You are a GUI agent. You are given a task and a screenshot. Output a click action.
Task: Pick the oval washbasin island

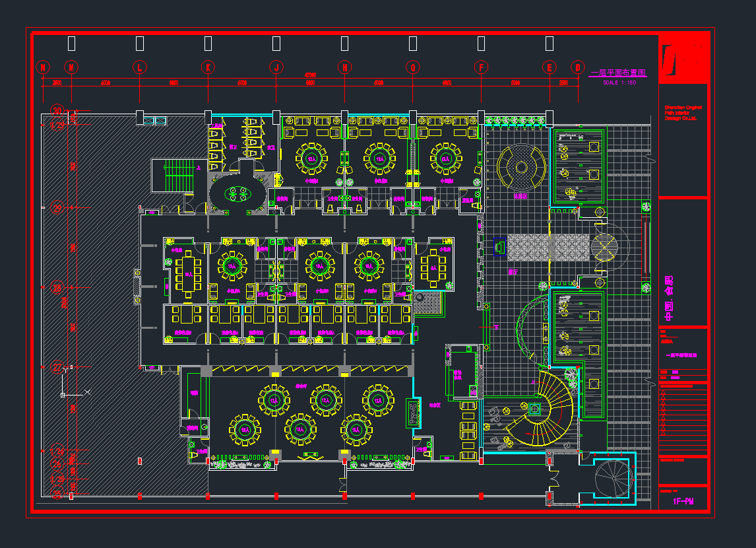(237, 193)
